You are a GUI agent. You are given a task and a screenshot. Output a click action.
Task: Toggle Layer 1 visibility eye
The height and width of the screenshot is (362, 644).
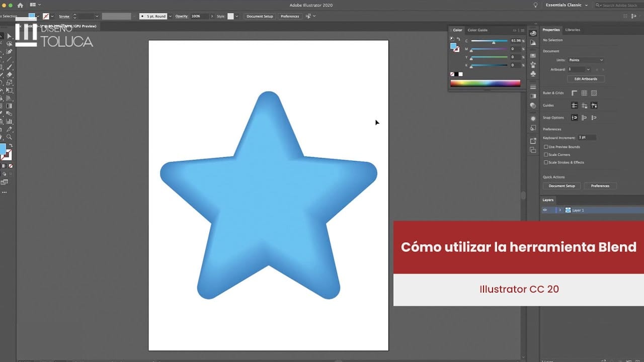tap(545, 210)
